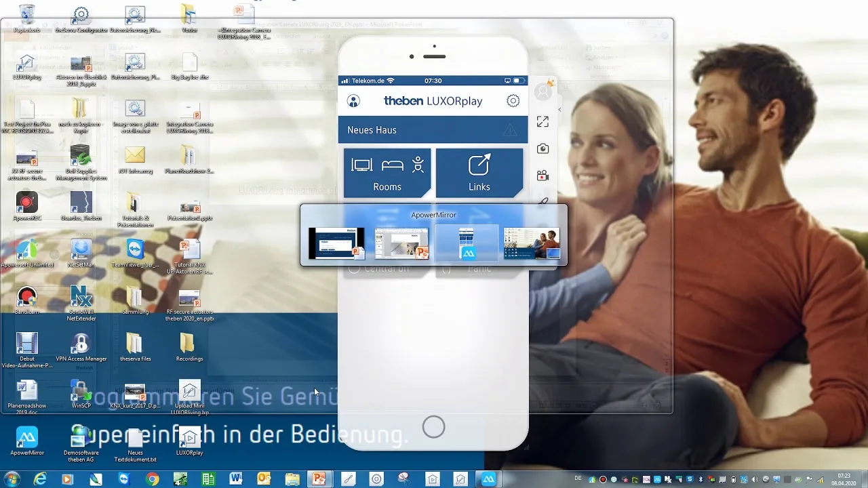Image resolution: width=868 pixels, height=488 pixels.
Task: Open NetSetMan desktop shortcut
Action: tap(81, 253)
